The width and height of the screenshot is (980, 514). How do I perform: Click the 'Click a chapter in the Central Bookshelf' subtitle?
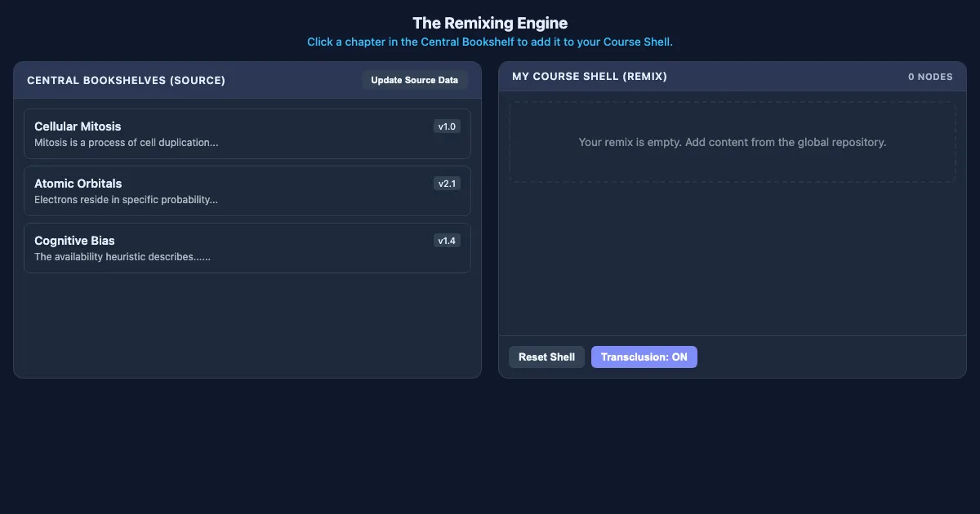pyautogui.click(x=490, y=42)
